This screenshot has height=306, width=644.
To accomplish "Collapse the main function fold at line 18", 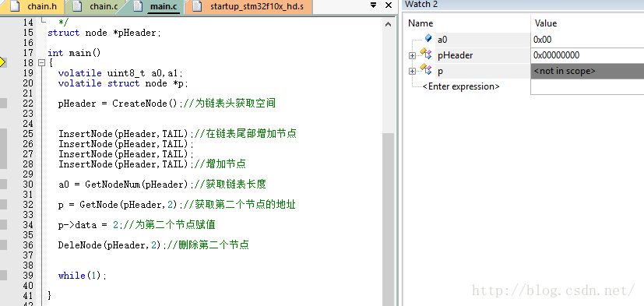I will coord(40,63).
